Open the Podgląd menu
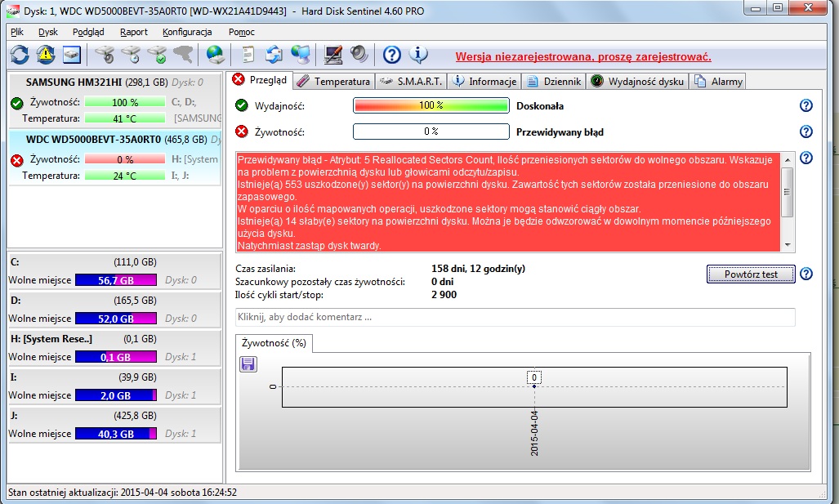Image resolution: width=839 pixels, height=504 pixels. tap(88, 32)
